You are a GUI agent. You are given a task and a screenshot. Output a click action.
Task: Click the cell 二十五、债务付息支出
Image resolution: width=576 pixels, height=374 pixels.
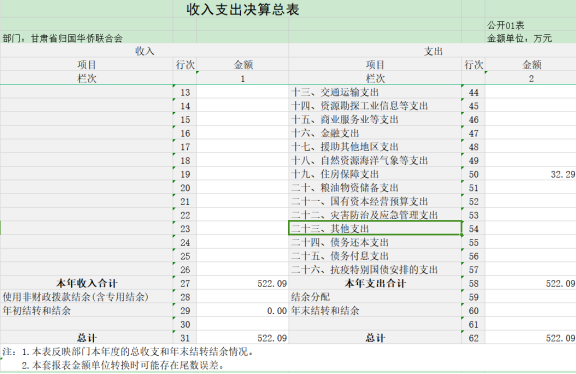tap(375, 256)
